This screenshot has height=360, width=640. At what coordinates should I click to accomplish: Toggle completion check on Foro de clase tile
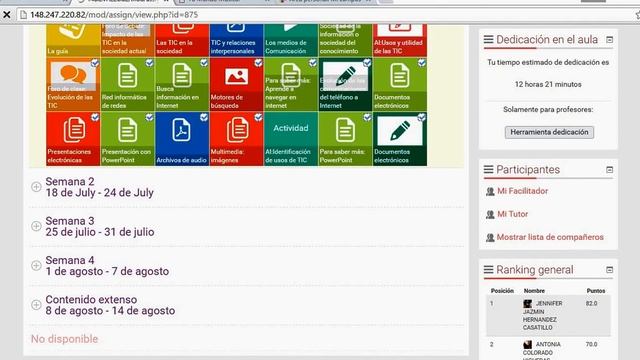point(95,63)
